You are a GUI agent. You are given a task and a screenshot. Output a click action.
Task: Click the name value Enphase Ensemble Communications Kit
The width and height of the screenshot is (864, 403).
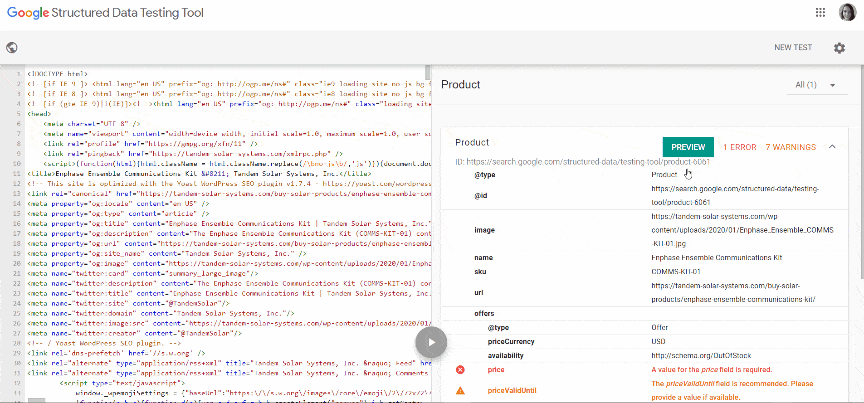(717, 257)
